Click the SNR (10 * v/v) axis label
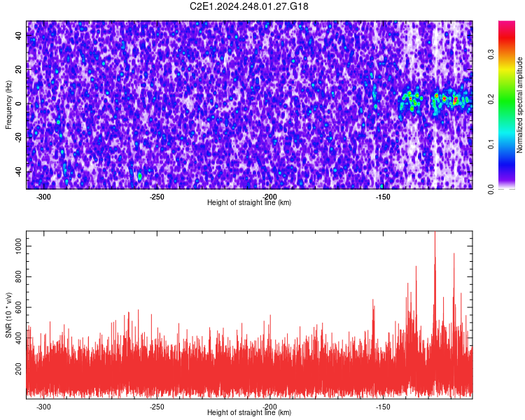This screenshot has width=525, height=420. pos(8,315)
